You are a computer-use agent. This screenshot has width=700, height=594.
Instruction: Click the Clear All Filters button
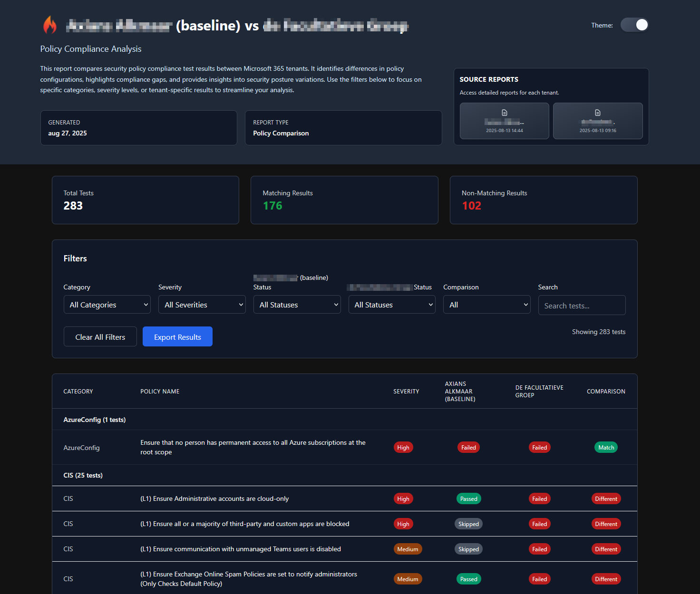(100, 337)
